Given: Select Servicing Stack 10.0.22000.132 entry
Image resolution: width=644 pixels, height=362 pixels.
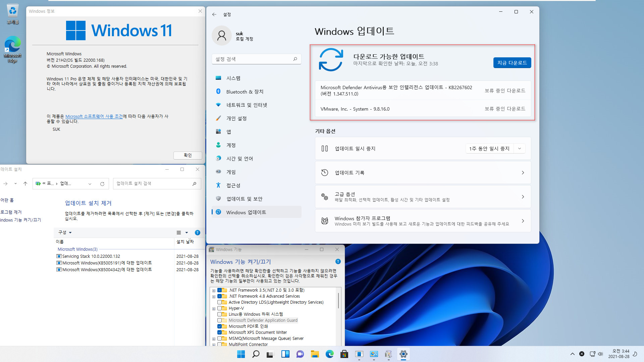Looking at the screenshot, I should [91, 256].
